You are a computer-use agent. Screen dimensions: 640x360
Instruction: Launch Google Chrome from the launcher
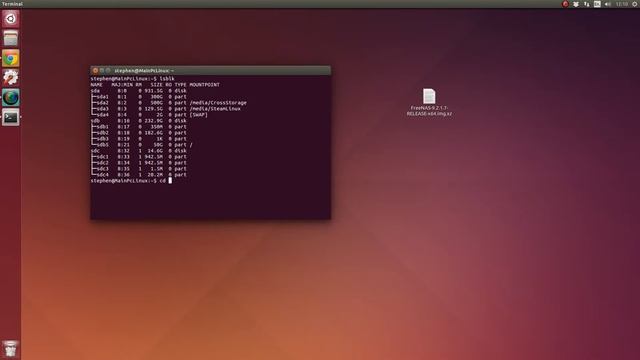(11, 58)
